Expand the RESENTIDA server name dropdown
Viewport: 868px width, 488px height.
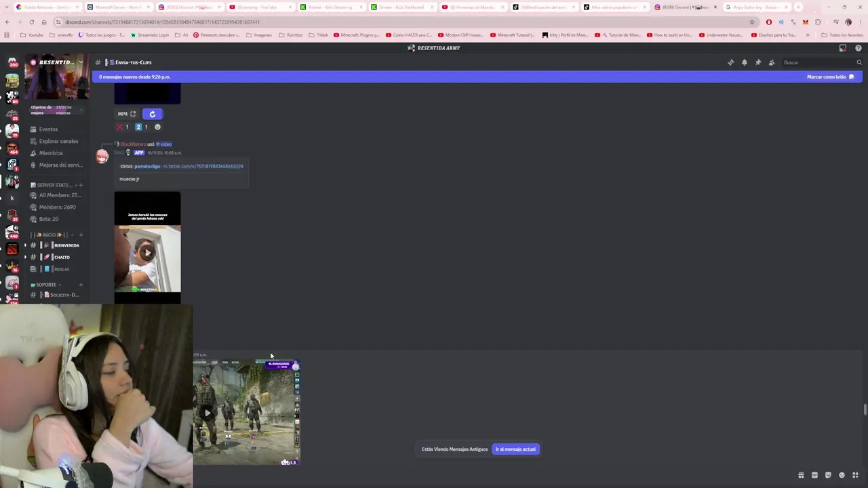click(x=80, y=62)
